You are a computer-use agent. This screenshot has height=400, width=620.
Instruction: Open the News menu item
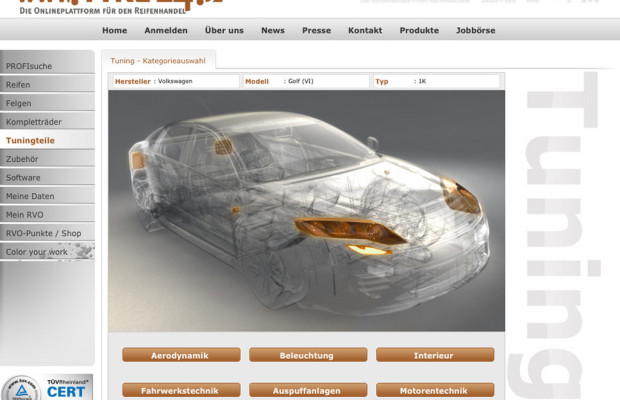point(273,30)
